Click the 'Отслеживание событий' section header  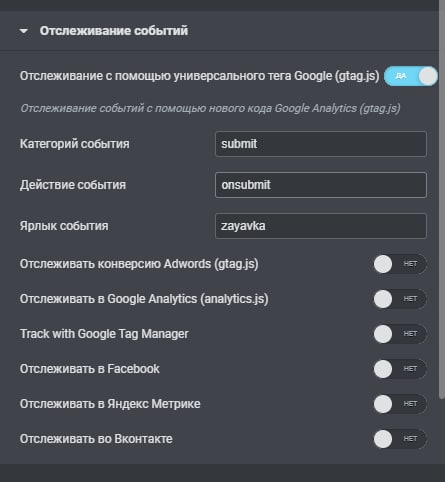point(114,31)
